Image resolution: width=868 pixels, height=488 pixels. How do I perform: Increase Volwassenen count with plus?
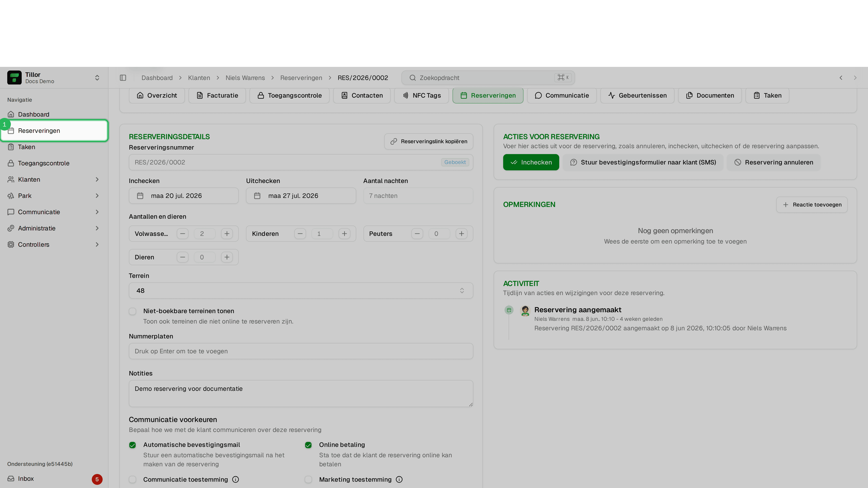click(227, 234)
